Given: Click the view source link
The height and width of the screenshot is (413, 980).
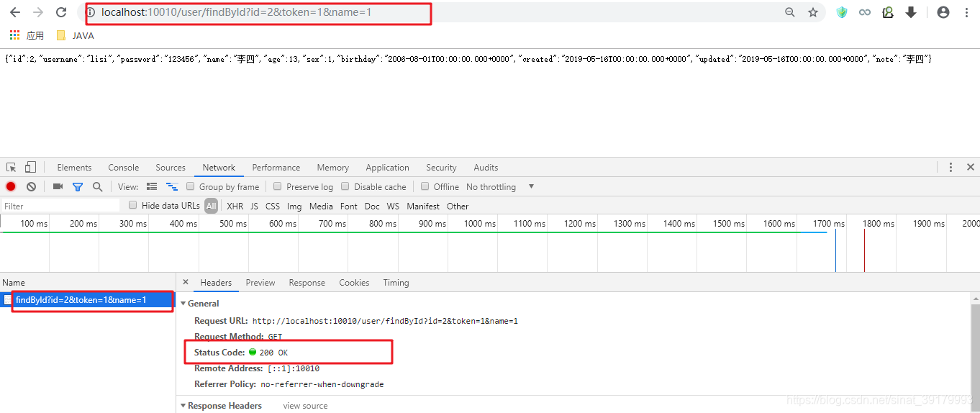Looking at the screenshot, I should tap(305, 406).
